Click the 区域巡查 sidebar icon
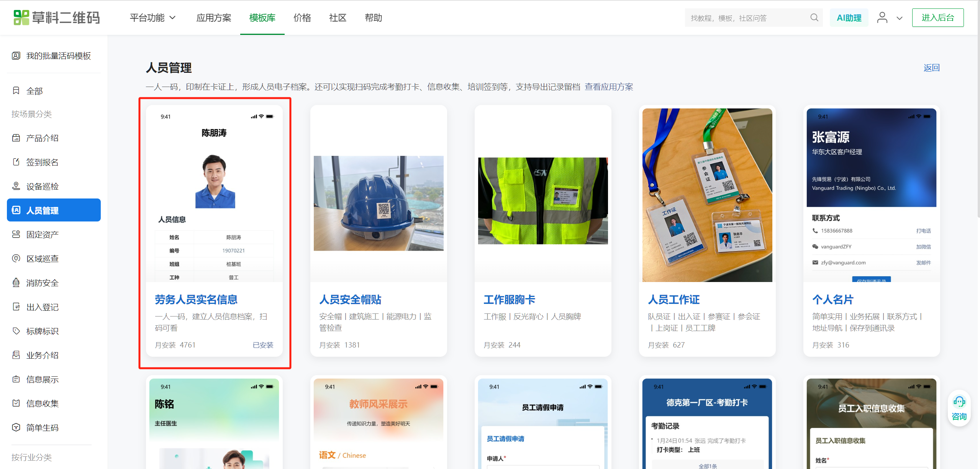The width and height of the screenshot is (980, 469). (16, 259)
